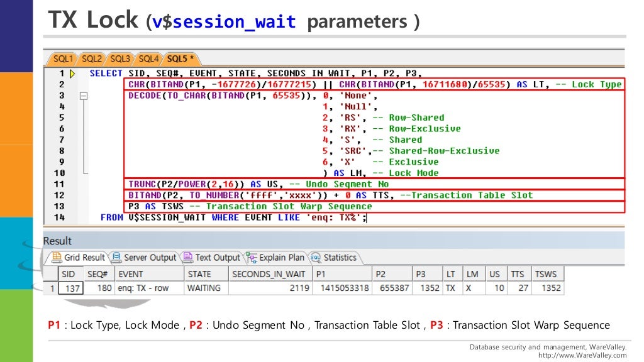644x362 pixels.
Task: Switch to the SQL2 tab
Action: (91, 58)
